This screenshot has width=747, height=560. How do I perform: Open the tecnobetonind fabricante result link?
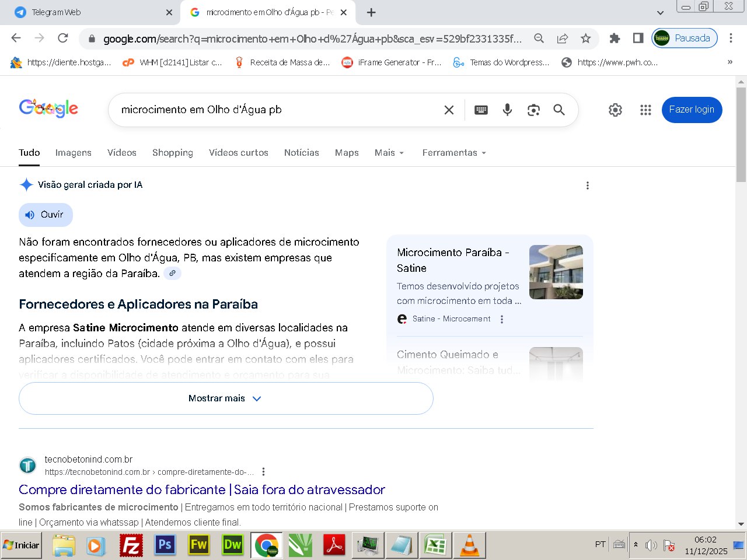click(202, 489)
